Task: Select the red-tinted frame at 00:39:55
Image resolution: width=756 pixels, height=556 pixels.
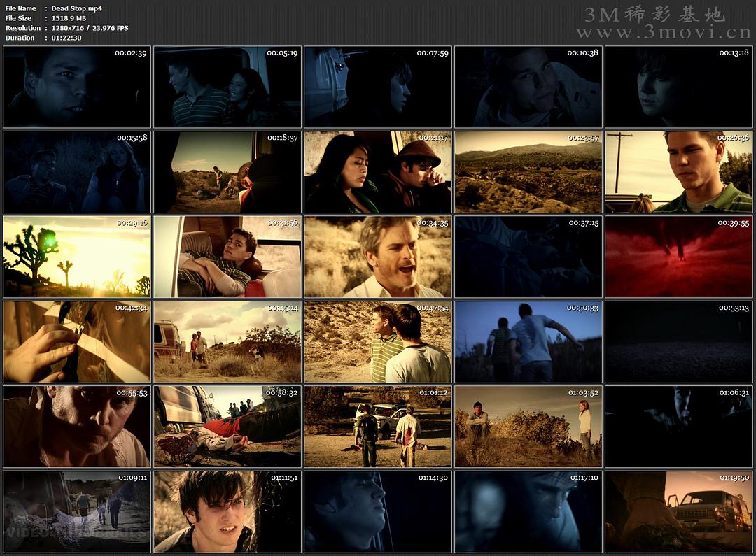Action: [x=679, y=257]
